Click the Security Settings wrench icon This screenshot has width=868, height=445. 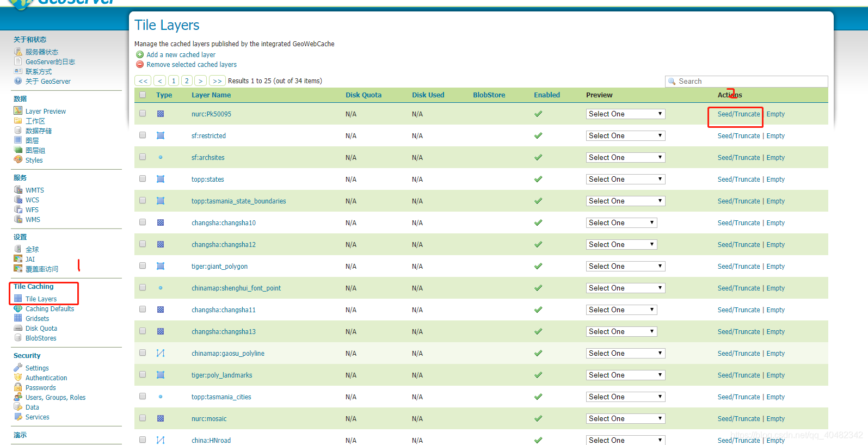click(18, 368)
